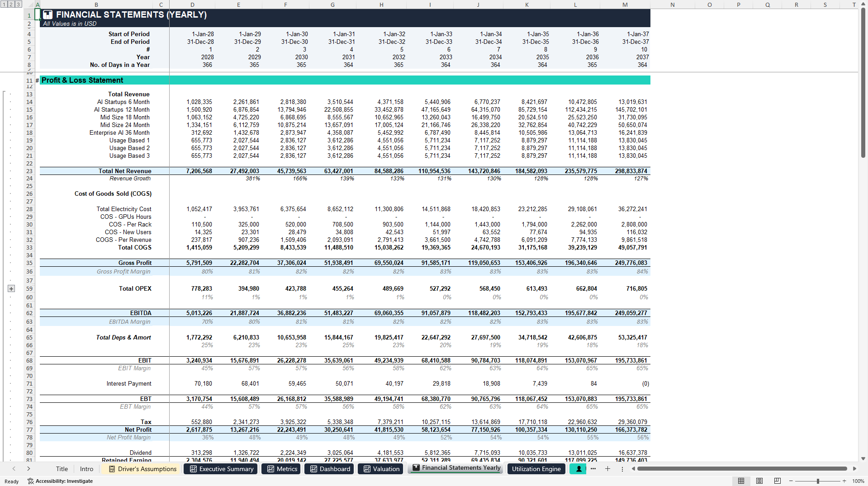Click horizontal scrollbar left arrow
The height and width of the screenshot is (486, 868).
point(633,469)
